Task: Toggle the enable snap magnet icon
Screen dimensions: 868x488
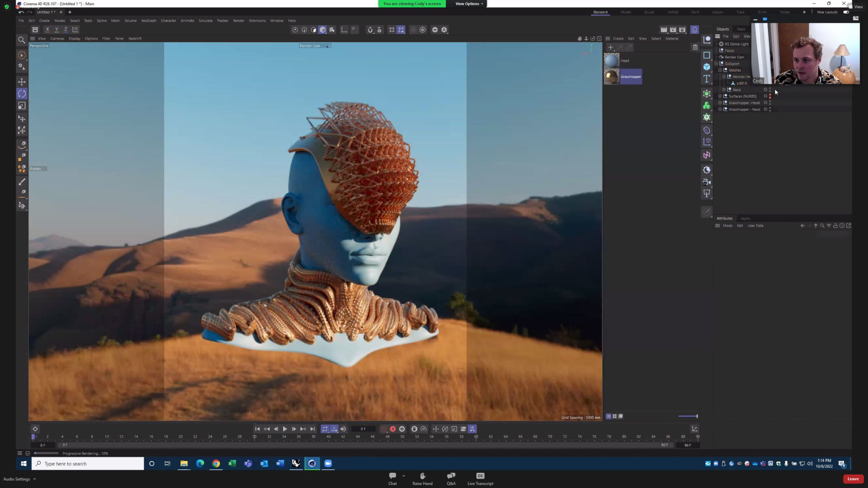Action: [x=370, y=30]
